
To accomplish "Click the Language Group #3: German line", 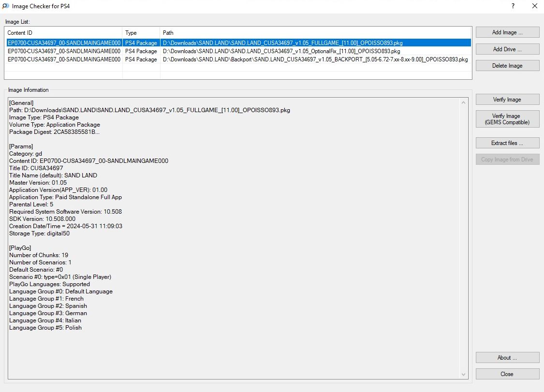I will (x=48, y=313).
